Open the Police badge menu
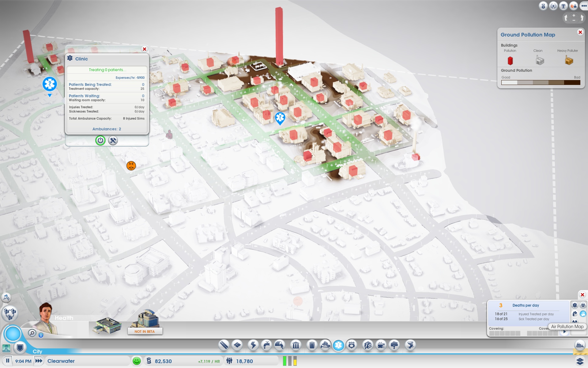Viewport: 588px width, 368px height. coord(352,345)
